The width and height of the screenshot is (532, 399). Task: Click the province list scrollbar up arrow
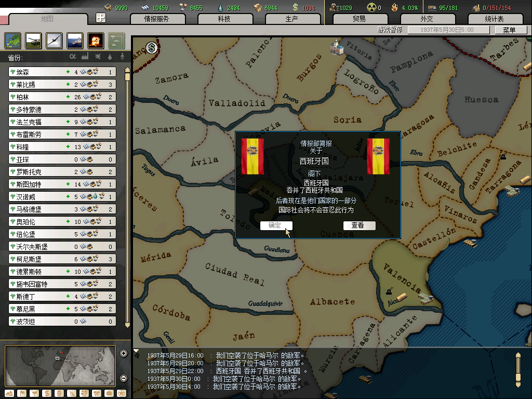(x=128, y=70)
